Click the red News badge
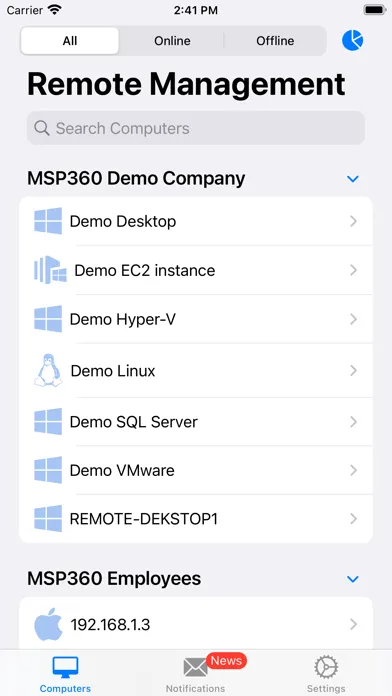 click(226, 661)
